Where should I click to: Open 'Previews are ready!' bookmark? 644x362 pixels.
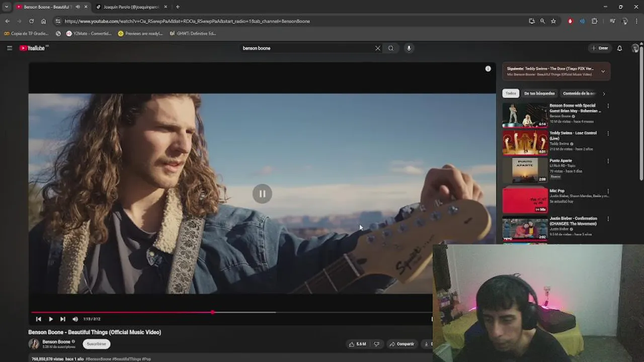click(140, 34)
